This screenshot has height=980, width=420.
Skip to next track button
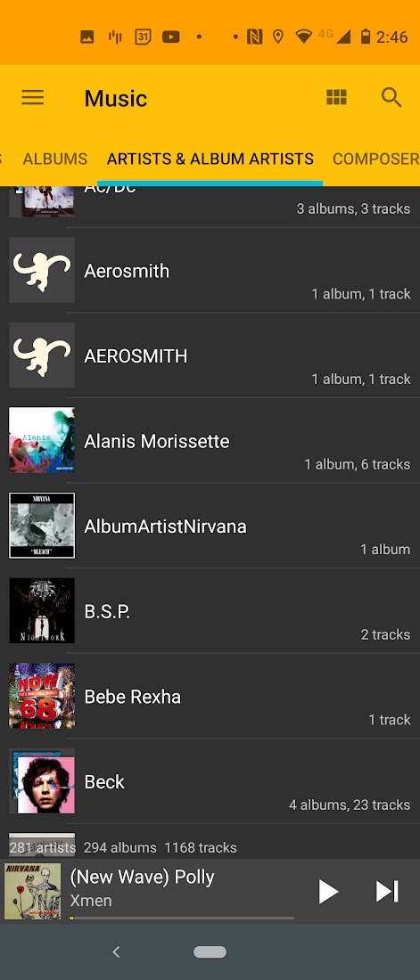[x=387, y=891]
